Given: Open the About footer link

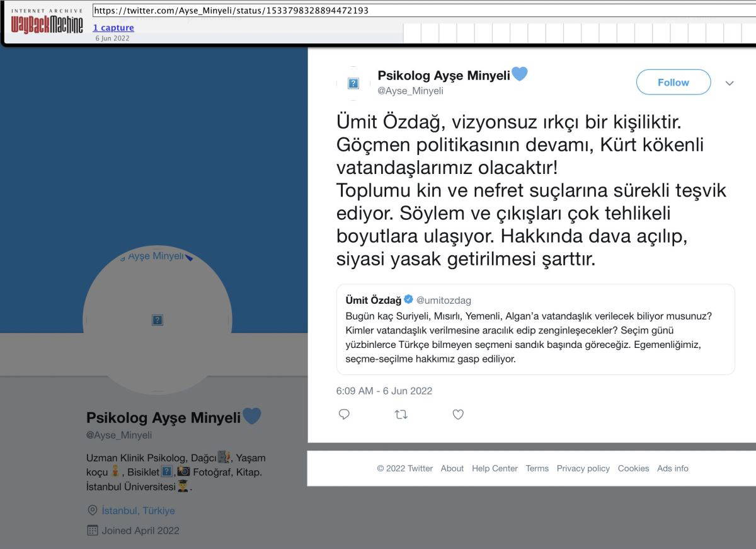Looking at the screenshot, I should pyautogui.click(x=452, y=468).
